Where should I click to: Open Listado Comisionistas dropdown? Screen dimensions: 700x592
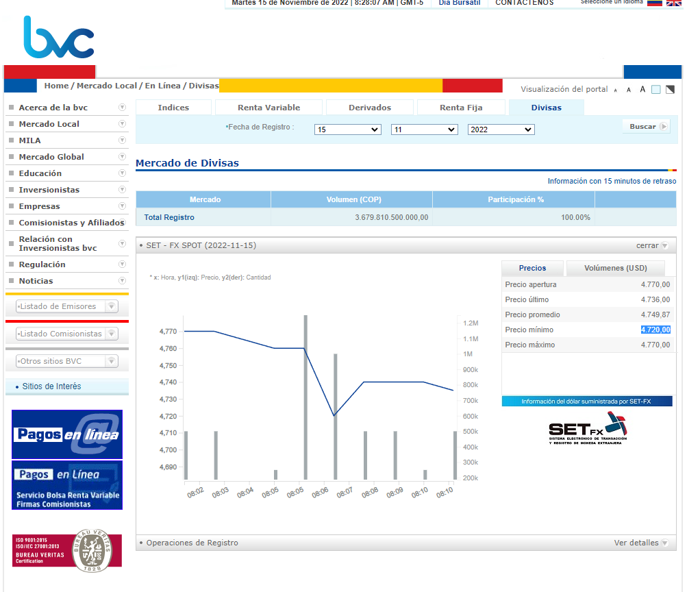click(67, 334)
